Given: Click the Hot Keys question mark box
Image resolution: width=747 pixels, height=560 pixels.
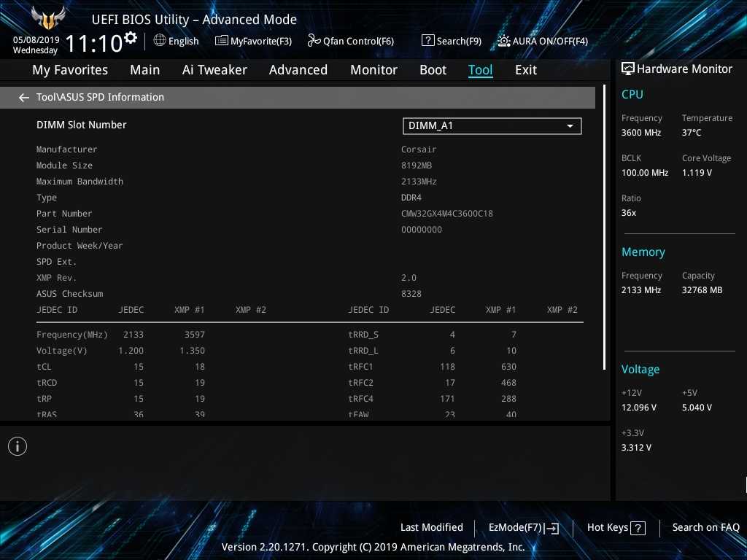Looking at the screenshot, I should [x=638, y=528].
